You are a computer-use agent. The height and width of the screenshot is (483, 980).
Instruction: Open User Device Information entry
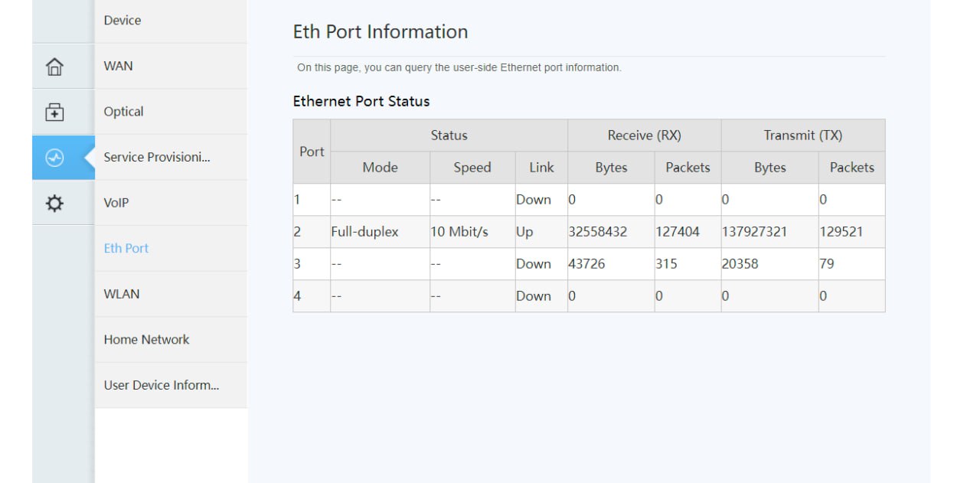(162, 385)
